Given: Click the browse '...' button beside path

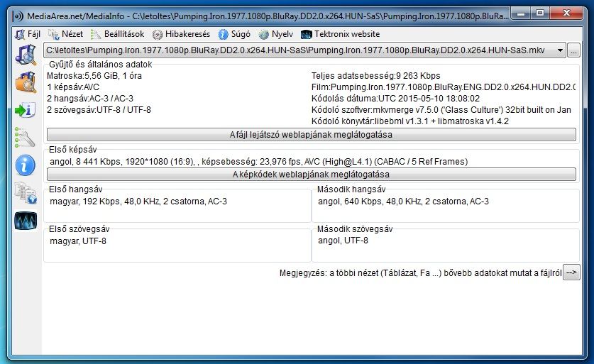Looking at the screenshot, I should (x=573, y=50).
